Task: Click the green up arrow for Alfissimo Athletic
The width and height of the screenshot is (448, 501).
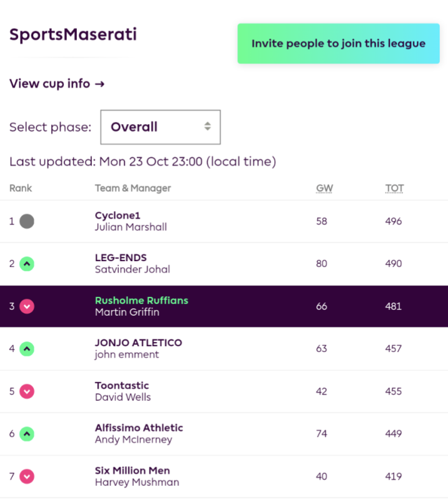Action: 27,434
